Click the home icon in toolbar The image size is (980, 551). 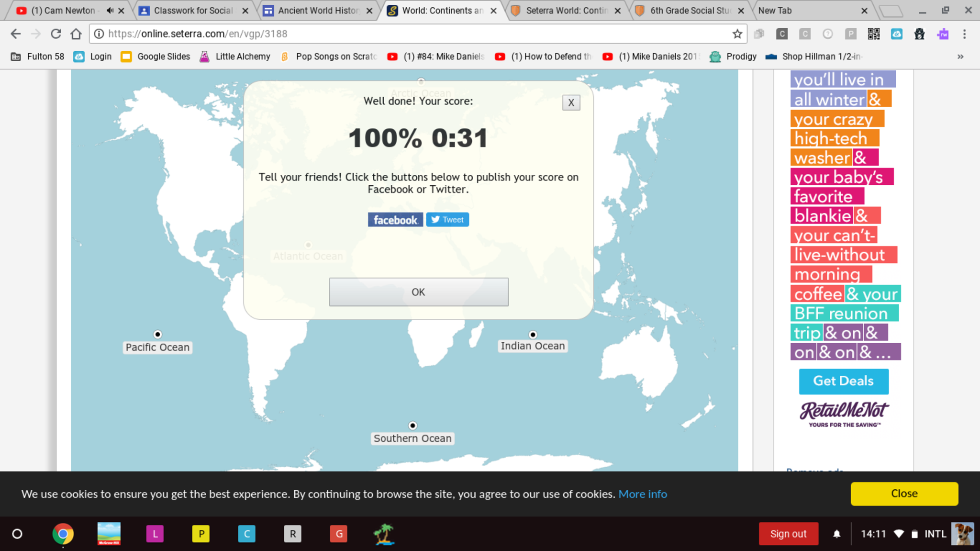tap(76, 34)
